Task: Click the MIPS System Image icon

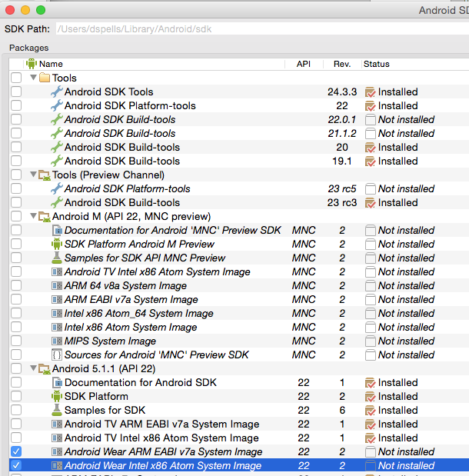Action: (57, 341)
